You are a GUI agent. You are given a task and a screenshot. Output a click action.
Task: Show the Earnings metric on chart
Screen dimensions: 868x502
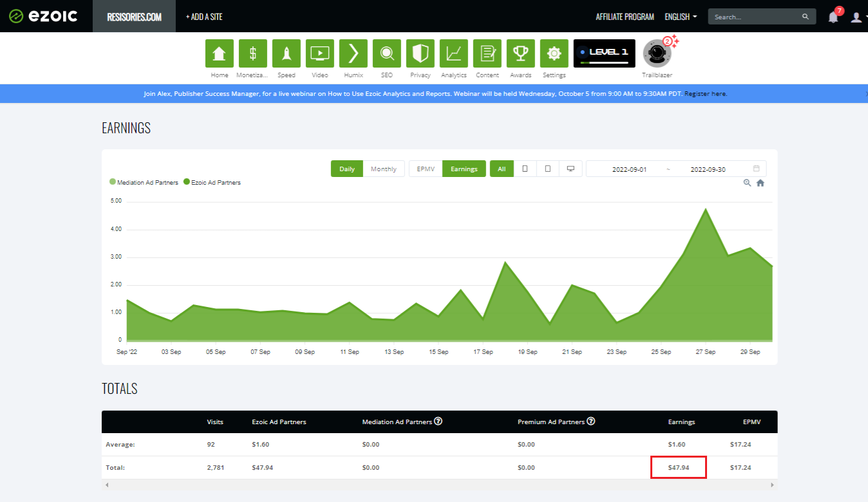pos(464,169)
